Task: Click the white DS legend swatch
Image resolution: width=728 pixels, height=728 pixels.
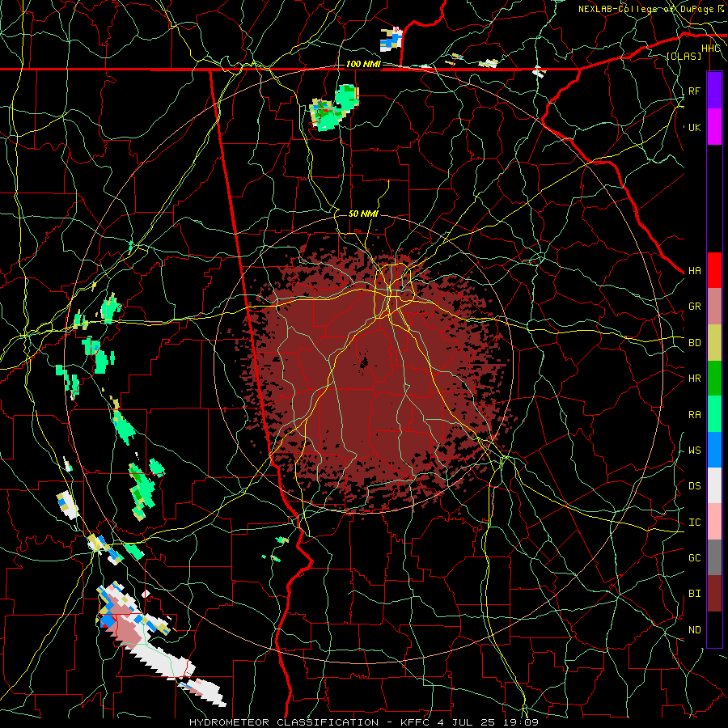Action: click(x=714, y=485)
